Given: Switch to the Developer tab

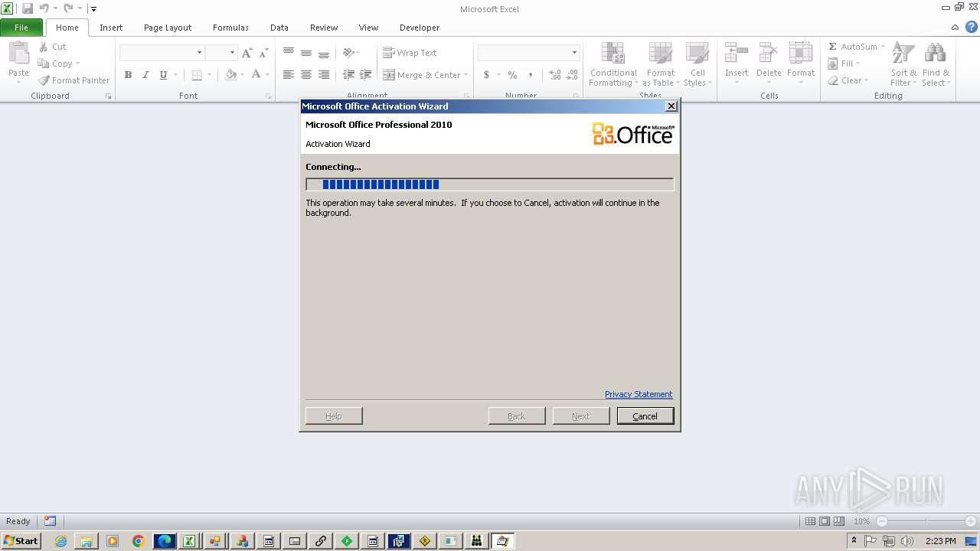Looking at the screenshot, I should tap(420, 28).
